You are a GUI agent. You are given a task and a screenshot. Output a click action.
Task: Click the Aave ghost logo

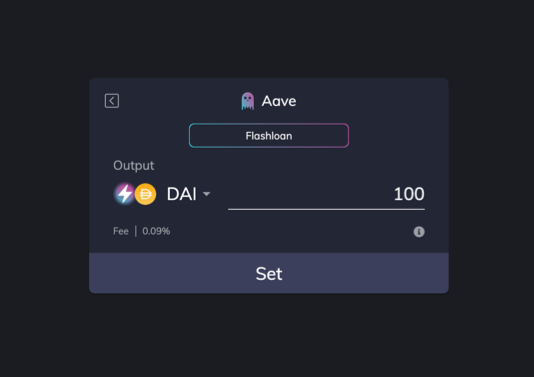(x=248, y=101)
